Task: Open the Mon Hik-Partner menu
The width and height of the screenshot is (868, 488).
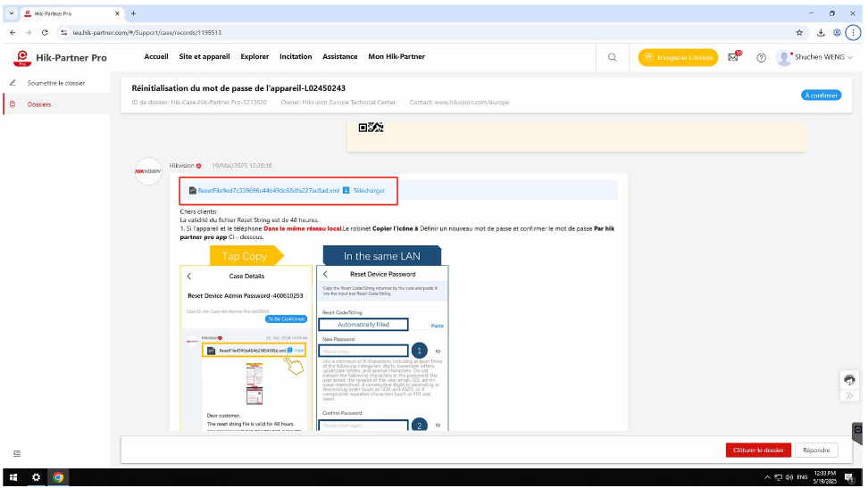Action: pos(396,56)
